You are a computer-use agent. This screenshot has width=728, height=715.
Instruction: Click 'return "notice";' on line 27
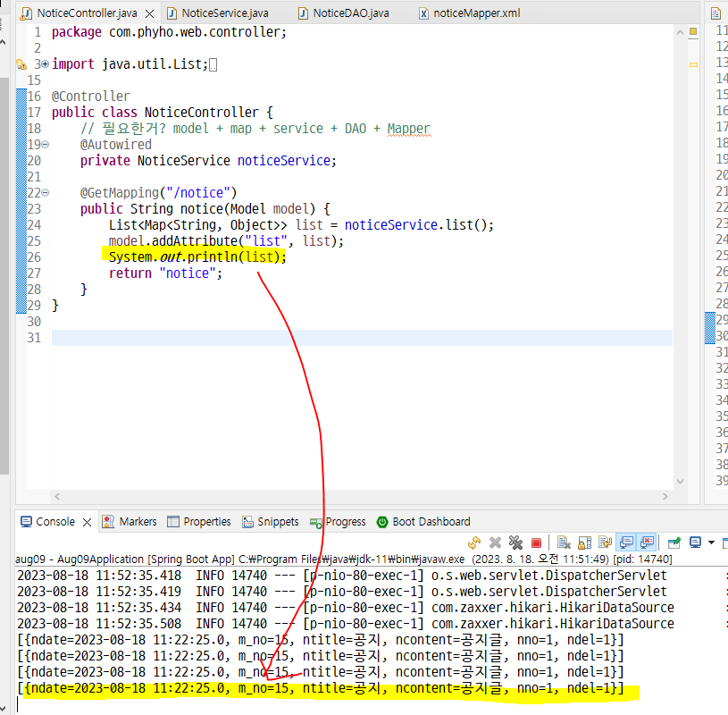click(165, 273)
